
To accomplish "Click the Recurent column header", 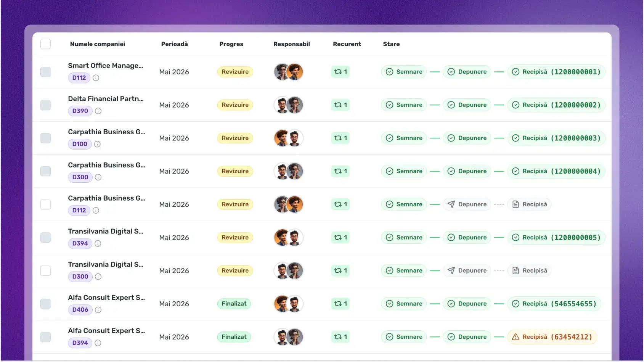I will [347, 44].
